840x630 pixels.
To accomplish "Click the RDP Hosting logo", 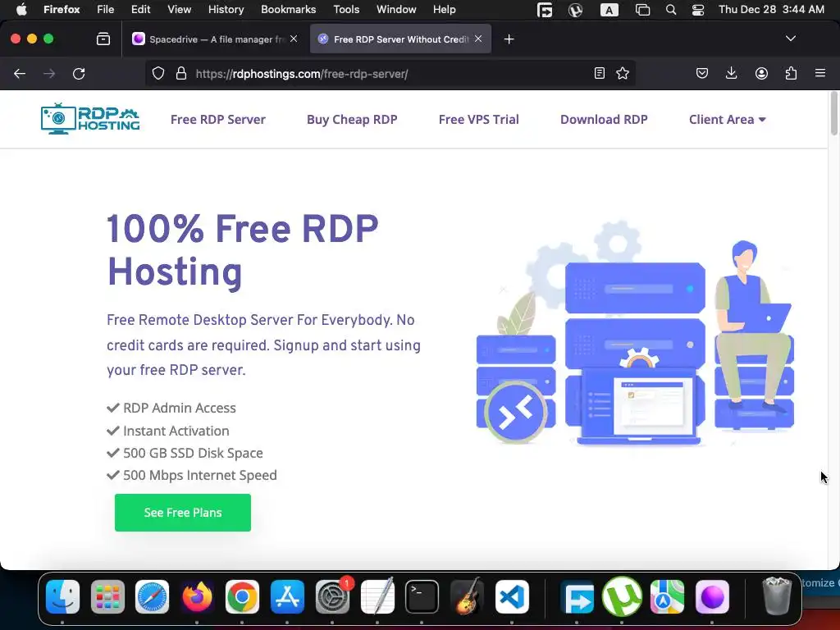I will tap(90, 118).
